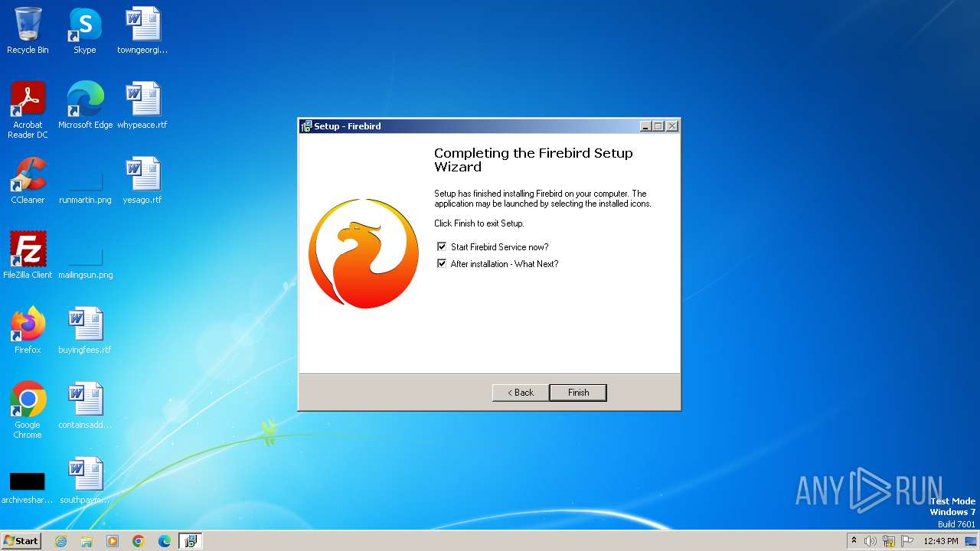Click the Setup icon in dialog title bar

click(x=306, y=126)
